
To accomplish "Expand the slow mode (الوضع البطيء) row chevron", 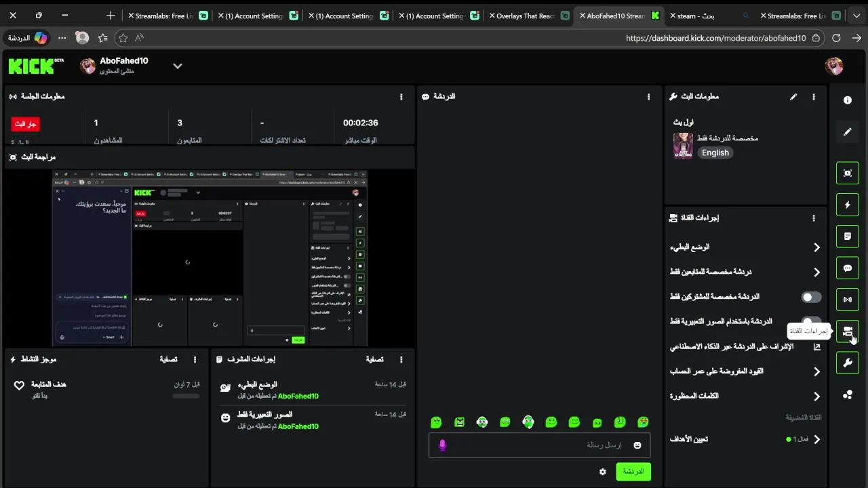I will tap(816, 247).
